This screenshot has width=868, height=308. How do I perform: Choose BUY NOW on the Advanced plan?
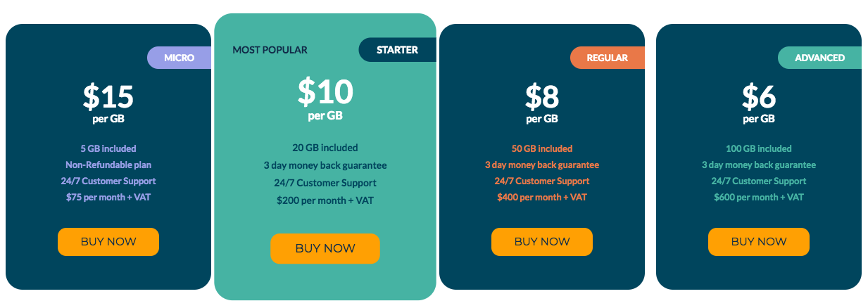point(759,242)
